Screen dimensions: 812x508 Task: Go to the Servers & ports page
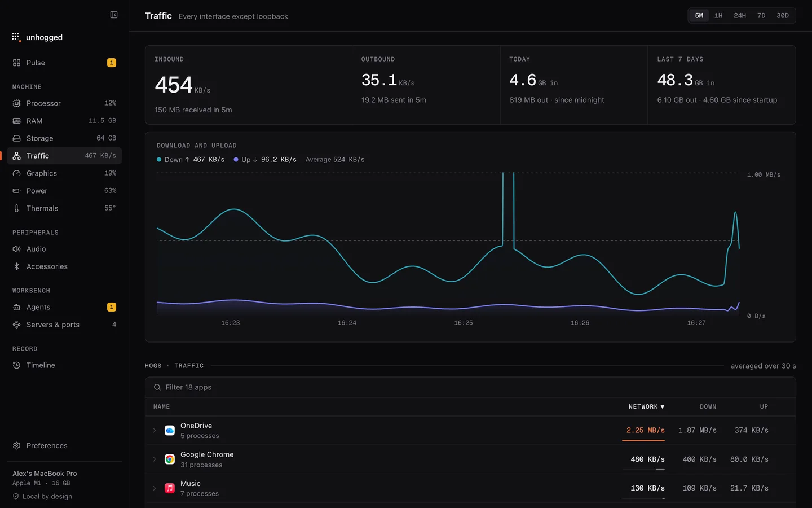pos(64,325)
